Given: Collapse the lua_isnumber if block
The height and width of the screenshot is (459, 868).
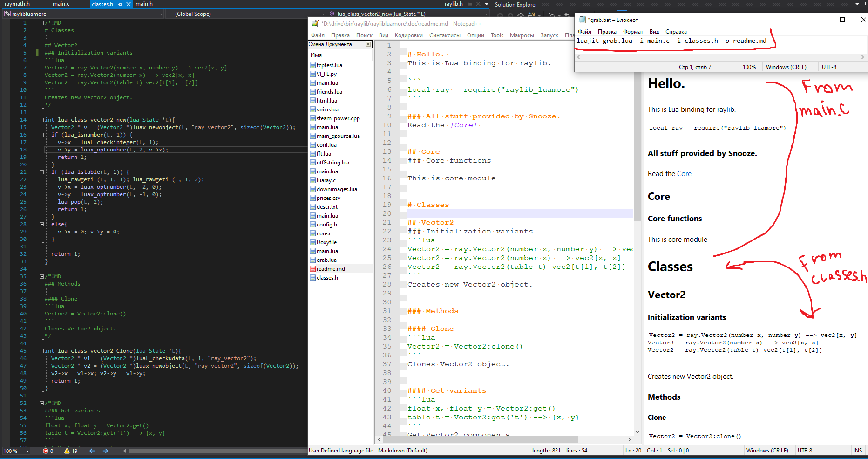Looking at the screenshot, I should [x=41, y=135].
